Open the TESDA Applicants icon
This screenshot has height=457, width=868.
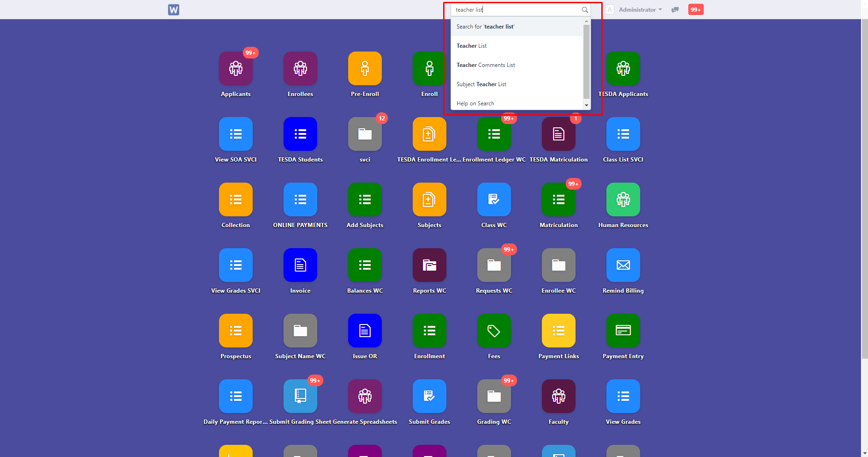point(623,68)
